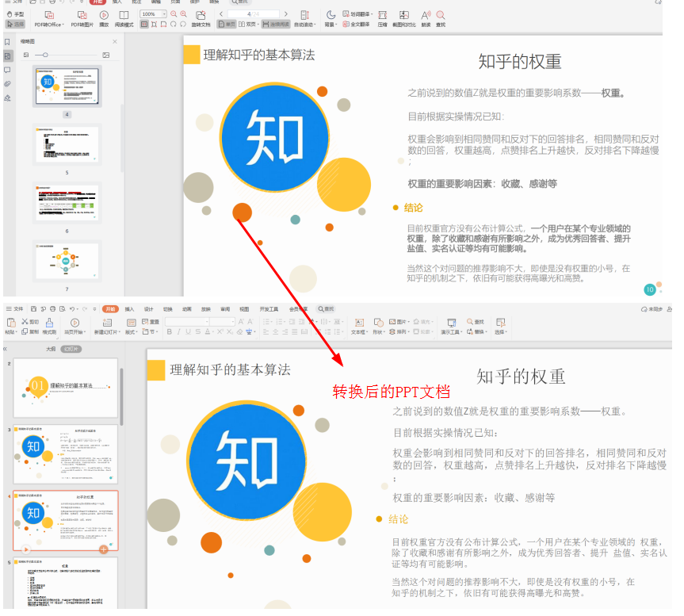Adjust PDF thumbnail size slider
684x616 pixels.
(45, 55)
